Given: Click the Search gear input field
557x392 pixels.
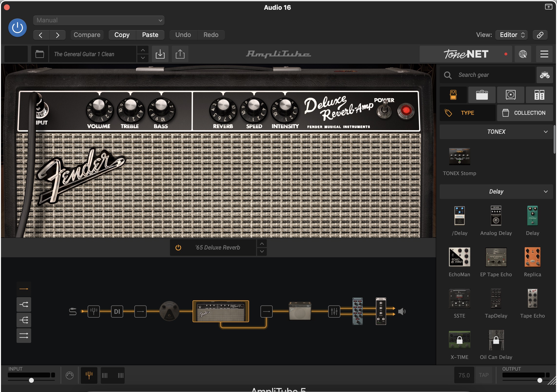Looking at the screenshot, I should (488, 75).
